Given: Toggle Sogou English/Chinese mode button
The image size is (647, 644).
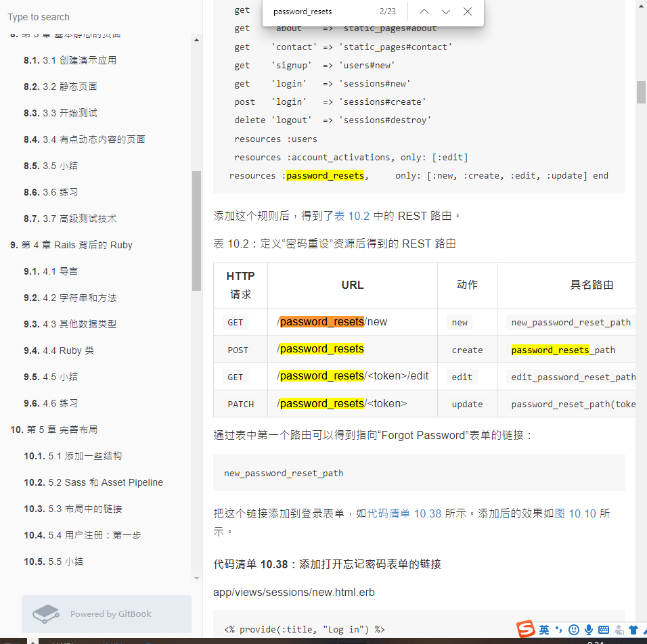Looking at the screenshot, I should click(544, 630).
